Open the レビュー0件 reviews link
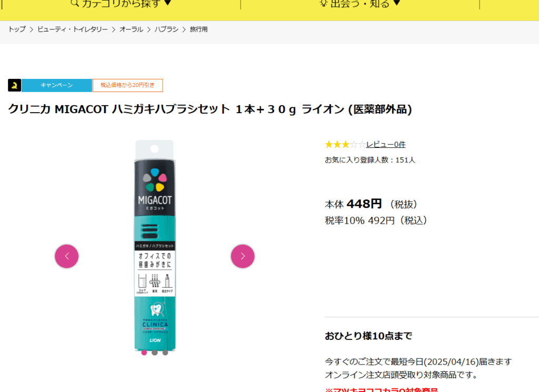Viewport: 539px width, 392px height. tap(386, 145)
